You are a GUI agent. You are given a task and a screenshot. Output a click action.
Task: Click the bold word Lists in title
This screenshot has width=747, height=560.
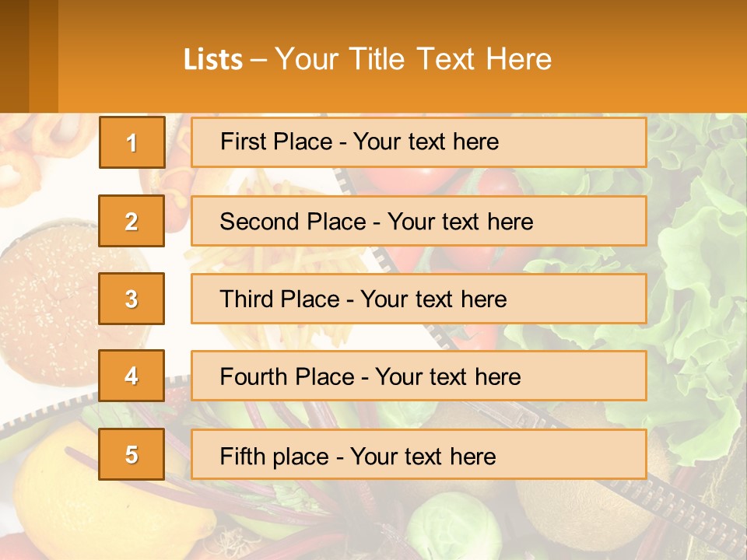coord(213,59)
